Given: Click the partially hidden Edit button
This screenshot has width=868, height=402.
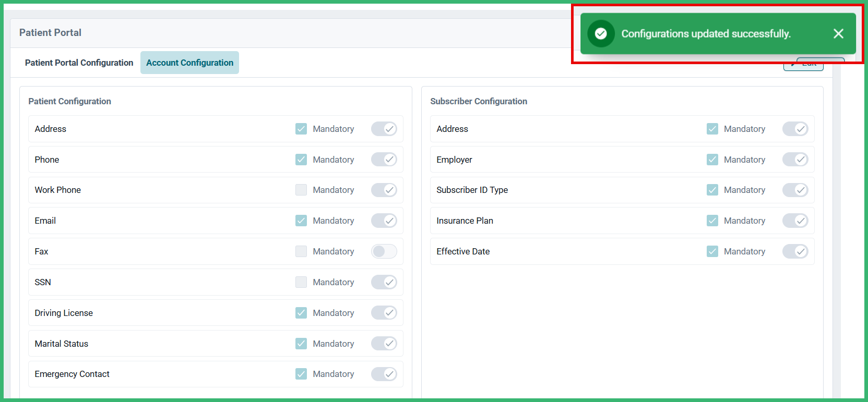Looking at the screenshot, I should click(803, 66).
